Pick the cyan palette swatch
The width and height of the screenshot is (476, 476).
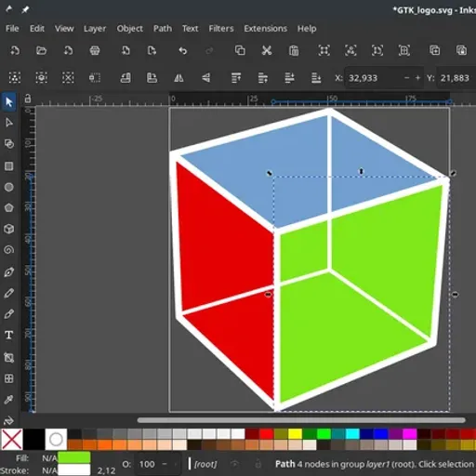[352, 434]
